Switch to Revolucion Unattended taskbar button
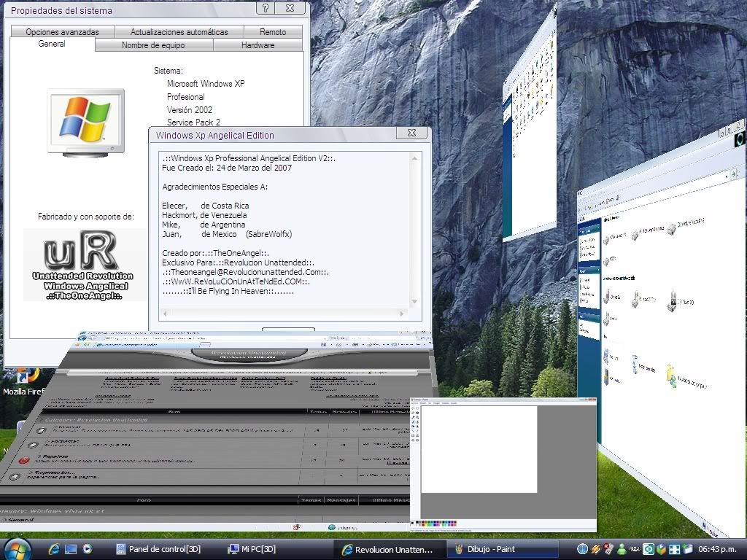This screenshot has width=747, height=560. tap(388, 549)
